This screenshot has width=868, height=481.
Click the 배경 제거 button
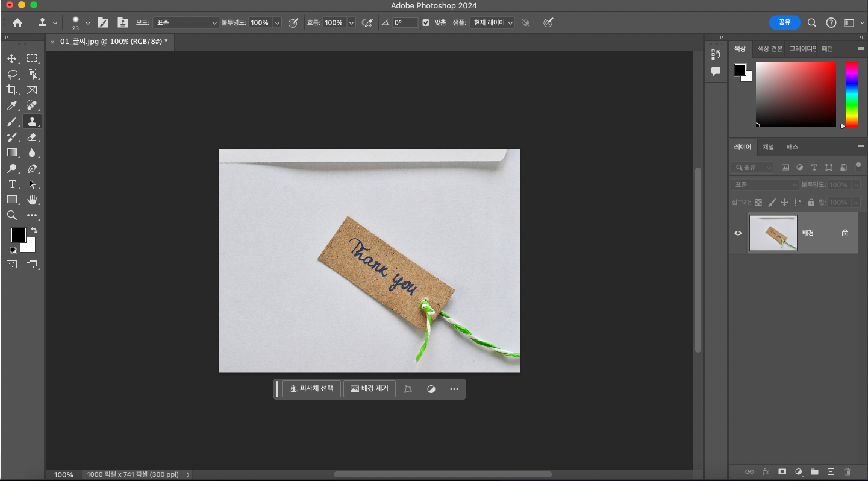click(x=369, y=389)
